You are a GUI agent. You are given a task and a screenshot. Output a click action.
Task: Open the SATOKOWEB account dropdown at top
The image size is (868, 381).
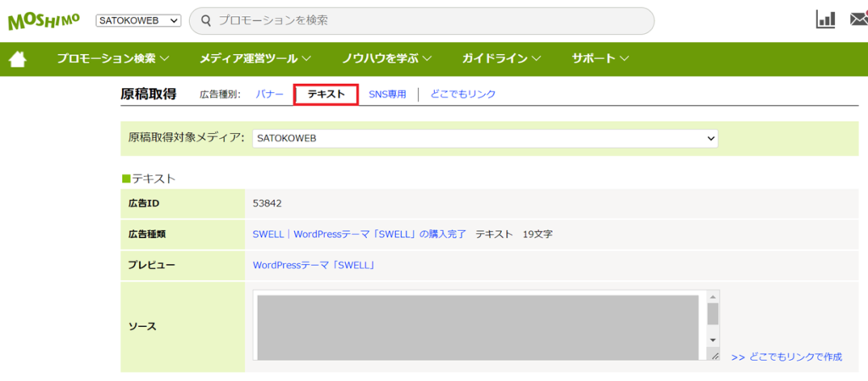(138, 20)
